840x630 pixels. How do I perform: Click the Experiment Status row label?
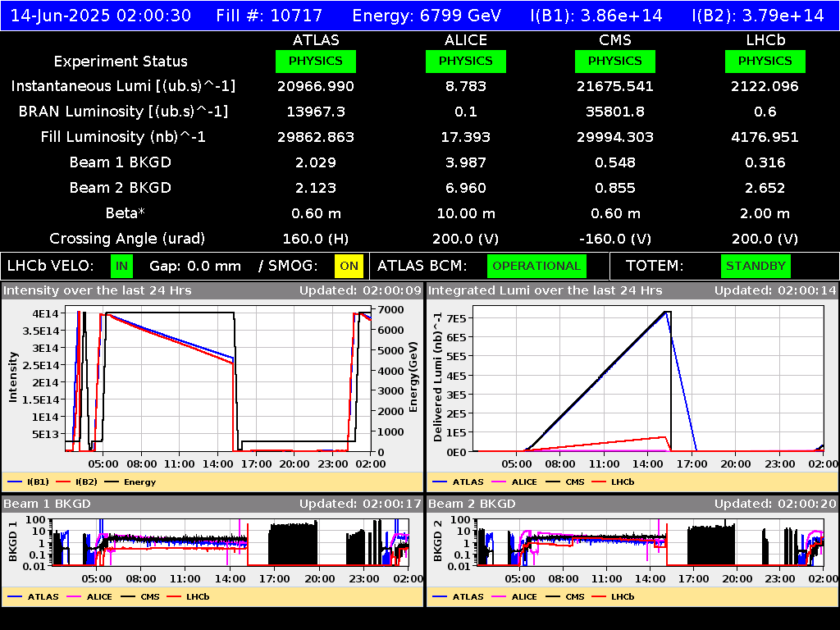tap(121, 61)
